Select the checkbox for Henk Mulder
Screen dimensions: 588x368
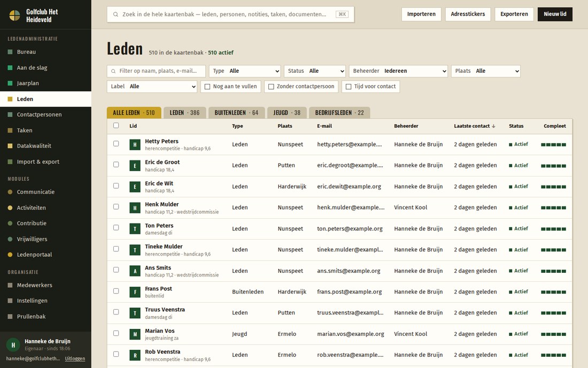116,206
